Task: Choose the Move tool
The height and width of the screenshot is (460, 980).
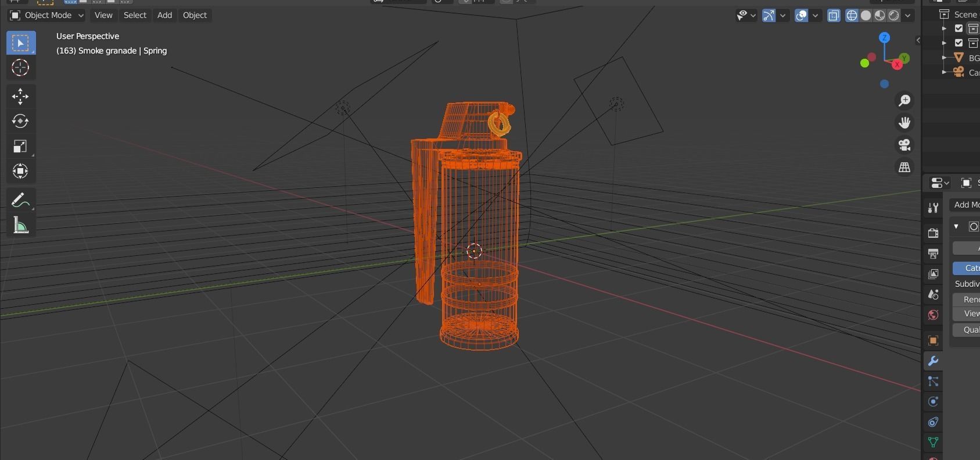Action: [x=21, y=96]
